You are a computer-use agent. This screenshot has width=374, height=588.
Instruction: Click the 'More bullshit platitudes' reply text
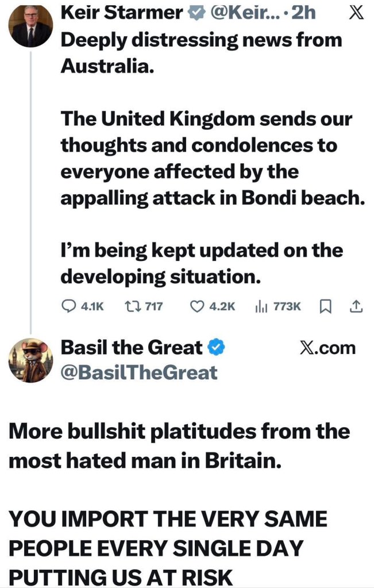(x=179, y=445)
